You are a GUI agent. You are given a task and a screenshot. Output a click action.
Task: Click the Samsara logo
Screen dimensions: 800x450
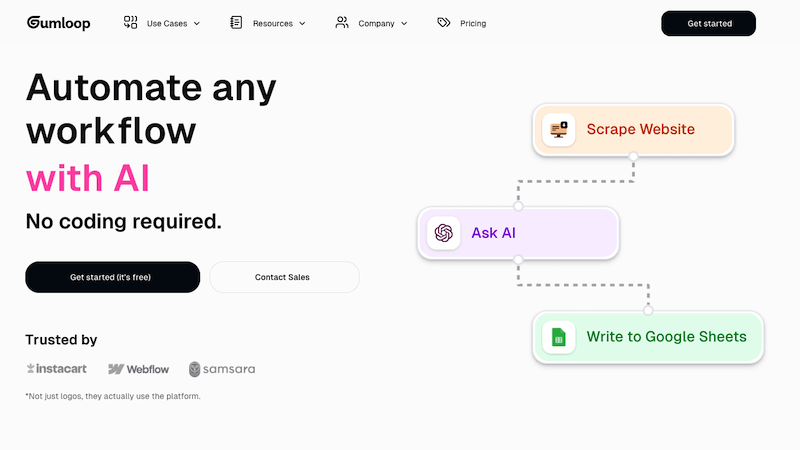[222, 369]
